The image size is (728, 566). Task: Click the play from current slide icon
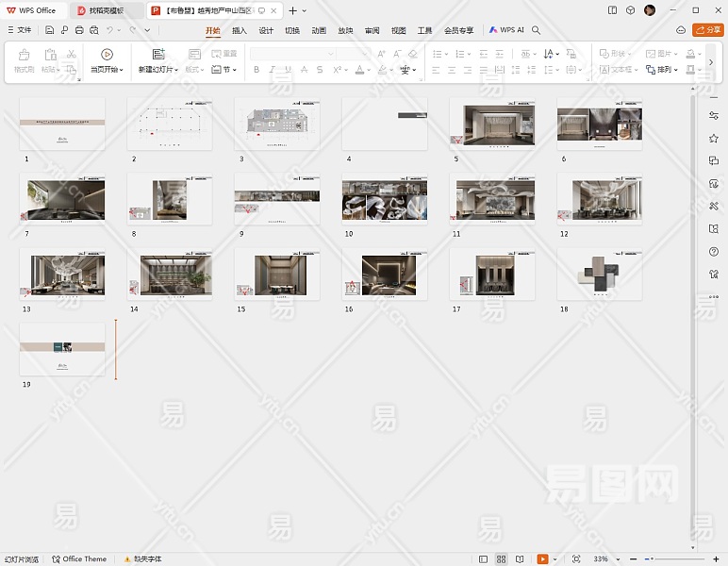(x=107, y=55)
